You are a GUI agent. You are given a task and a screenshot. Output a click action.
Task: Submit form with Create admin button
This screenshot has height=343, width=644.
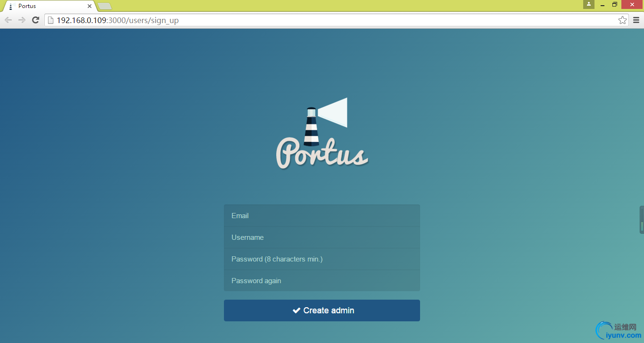tap(322, 310)
